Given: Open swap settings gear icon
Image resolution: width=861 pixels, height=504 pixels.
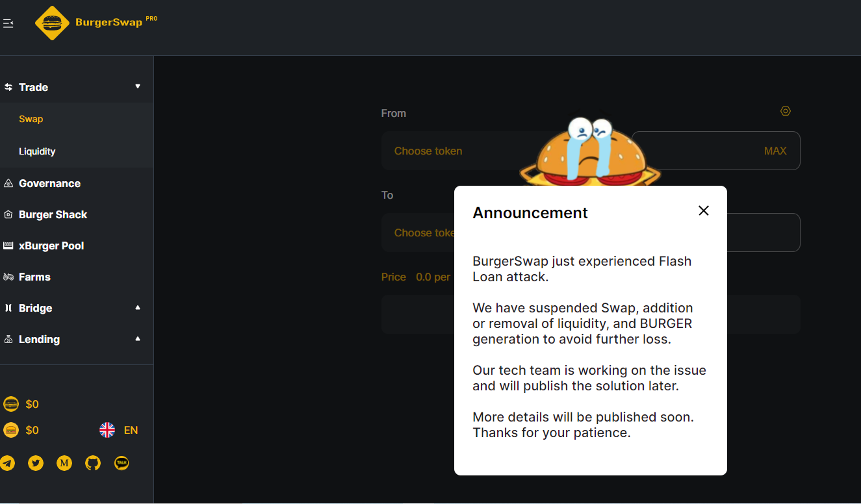Looking at the screenshot, I should [786, 111].
